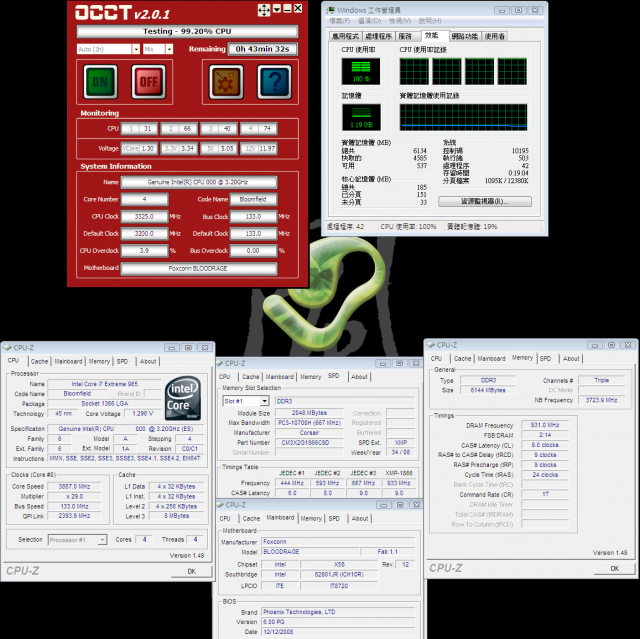The image size is (640, 639).
Task: Click the Phoenix Technologies, LTD BIOS brand
Action: coord(338,612)
